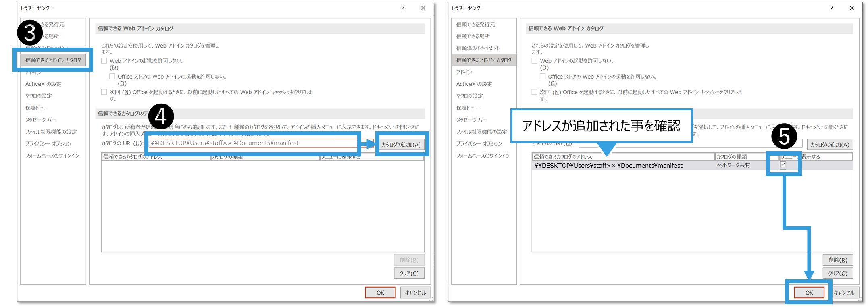Click 'クリア(C)' button in left dialog
The height and width of the screenshot is (307, 868).
tap(409, 273)
